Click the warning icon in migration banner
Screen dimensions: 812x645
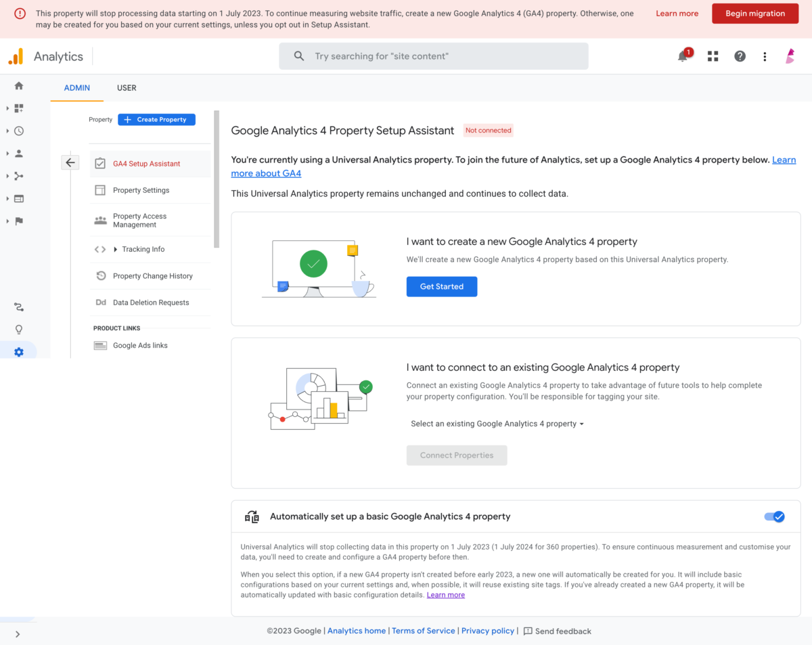[20, 14]
